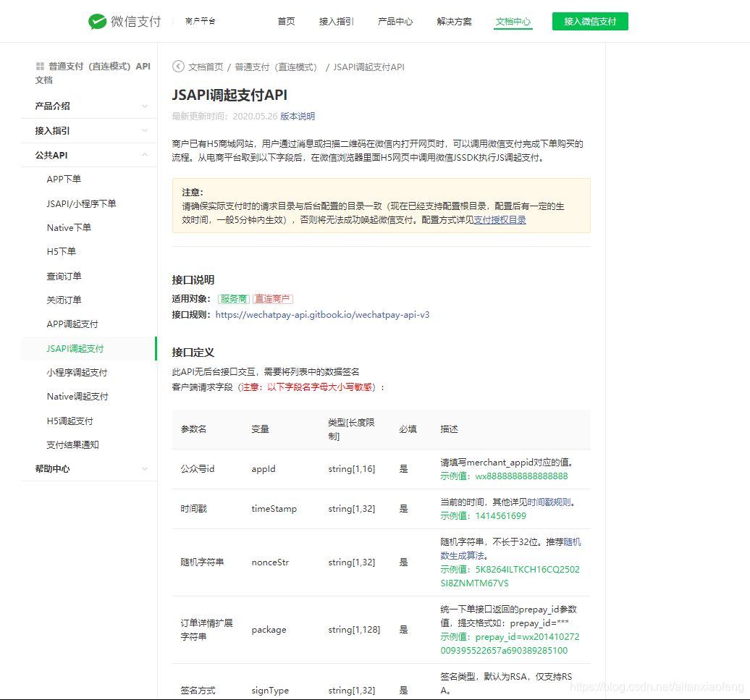Open the wechatpay-api-v3 gitbook link

pyautogui.click(x=321, y=314)
